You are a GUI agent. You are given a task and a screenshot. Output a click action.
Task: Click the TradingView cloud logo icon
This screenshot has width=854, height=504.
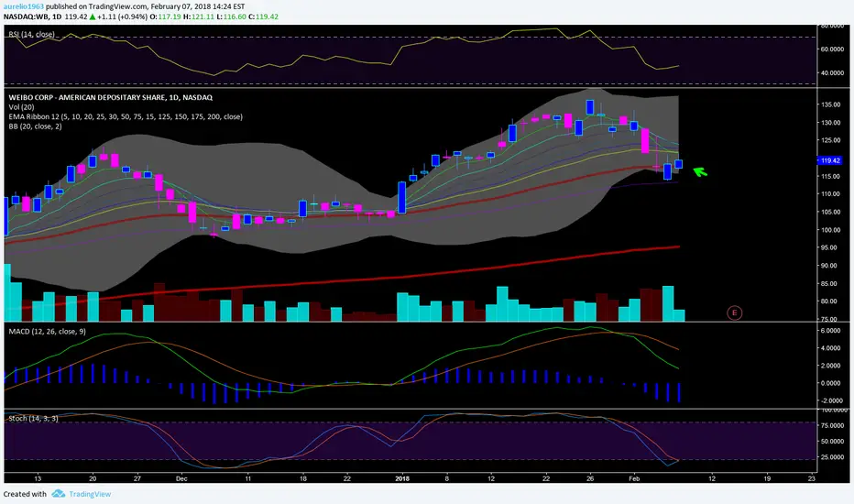tap(59, 494)
